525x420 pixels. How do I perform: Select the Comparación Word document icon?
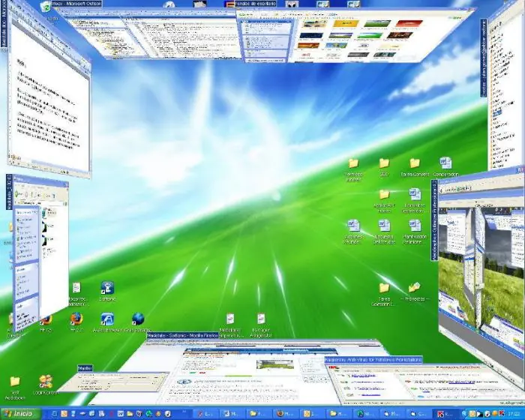click(445, 163)
